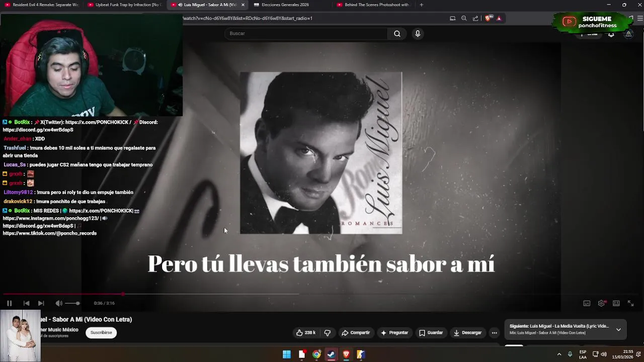Screen dimensions: 644x362
Task: Click the Sigueme ponchofitness overlay banner
Action: pos(591,22)
